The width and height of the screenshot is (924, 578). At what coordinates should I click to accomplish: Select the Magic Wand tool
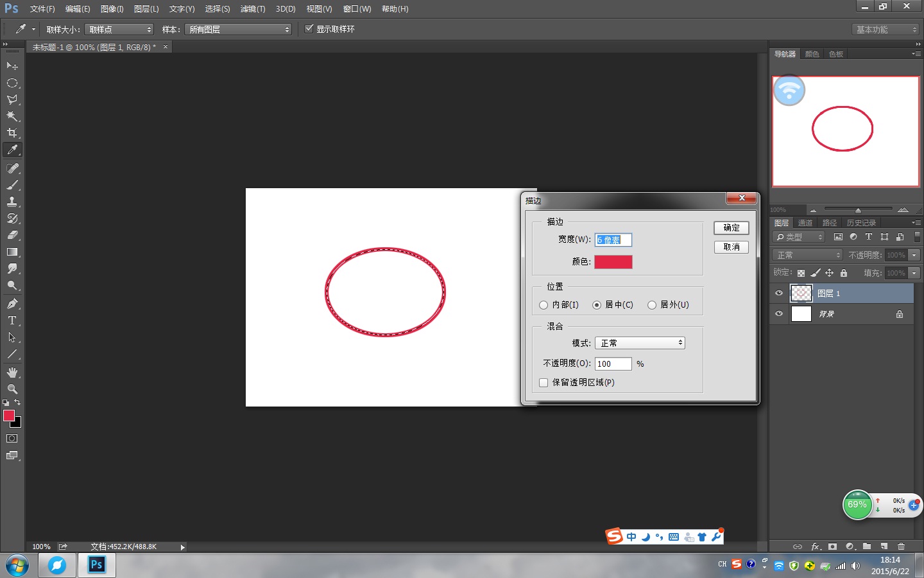click(x=12, y=116)
